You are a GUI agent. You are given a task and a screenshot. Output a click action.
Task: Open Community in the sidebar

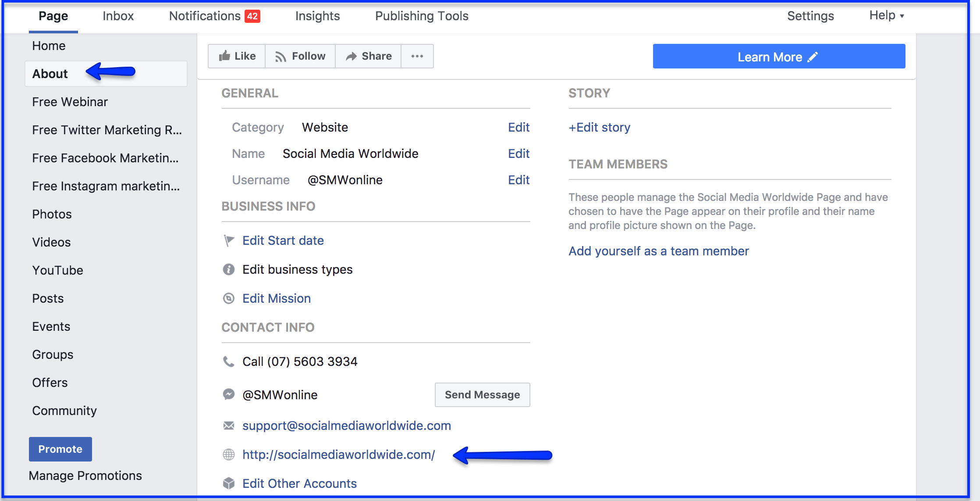pos(64,411)
